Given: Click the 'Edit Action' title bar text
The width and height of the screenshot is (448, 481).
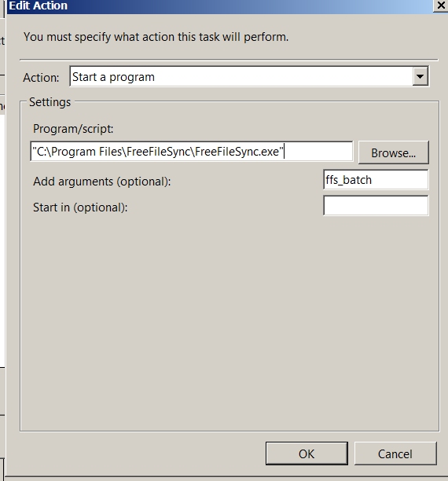Looking at the screenshot, I should click(38, 6).
